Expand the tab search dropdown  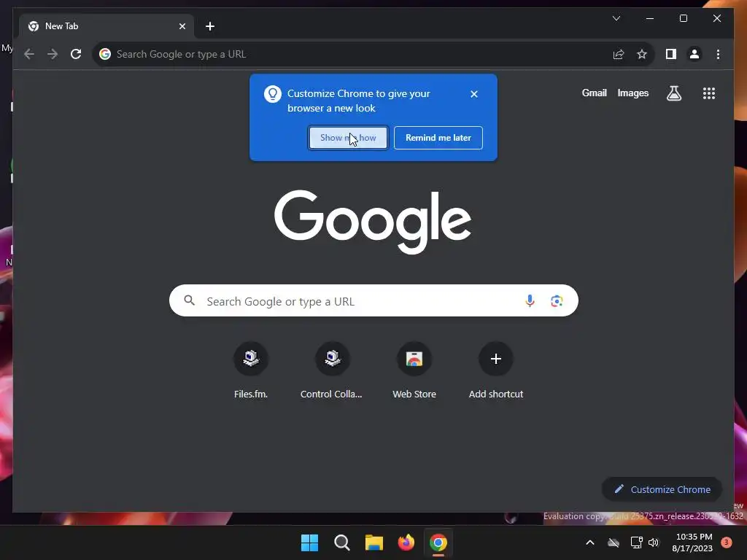point(616,18)
